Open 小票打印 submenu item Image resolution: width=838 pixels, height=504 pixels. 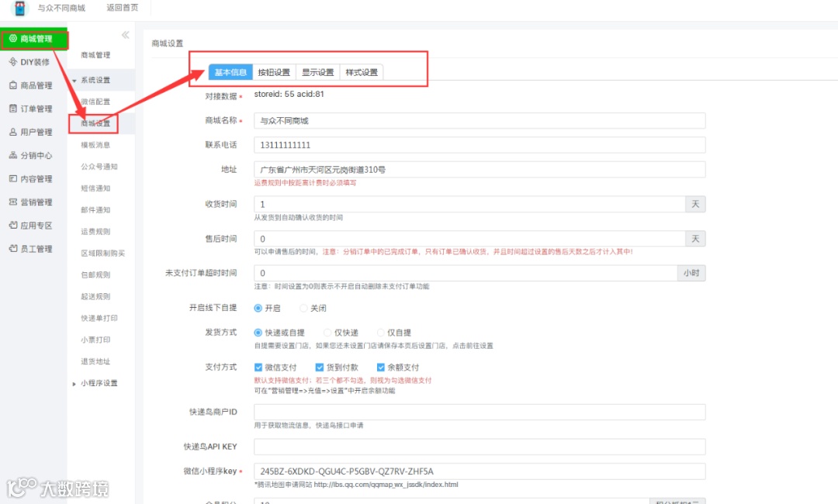pos(95,340)
